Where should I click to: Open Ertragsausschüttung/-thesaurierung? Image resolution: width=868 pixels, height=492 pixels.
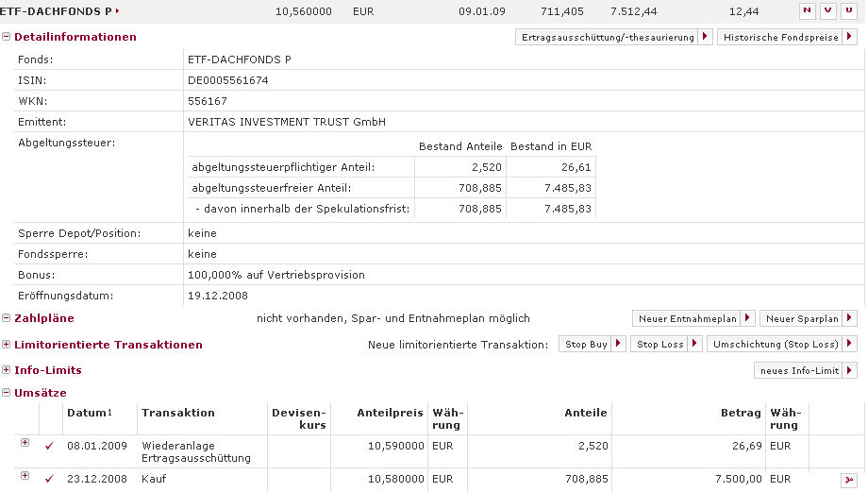(x=607, y=37)
